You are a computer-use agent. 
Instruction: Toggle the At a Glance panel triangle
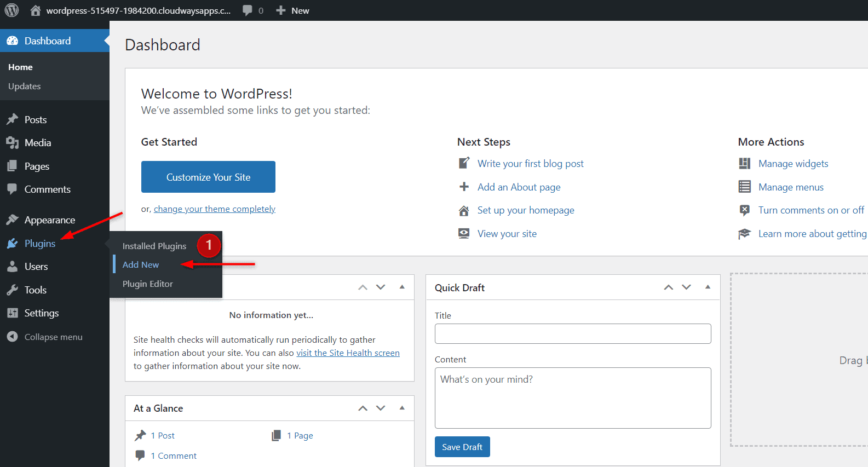(x=402, y=408)
